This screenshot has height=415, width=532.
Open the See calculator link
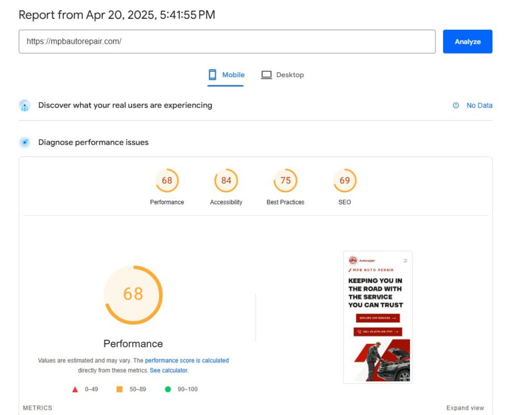[x=168, y=371]
